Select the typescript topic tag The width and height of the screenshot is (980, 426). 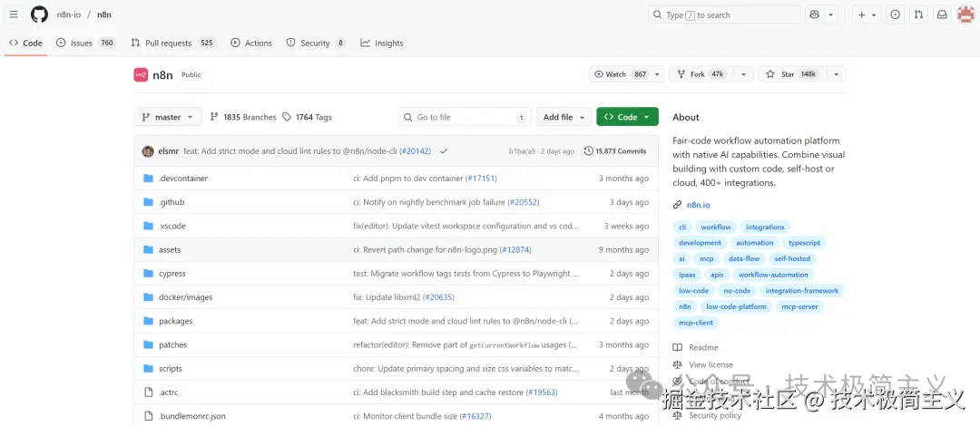[805, 243]
